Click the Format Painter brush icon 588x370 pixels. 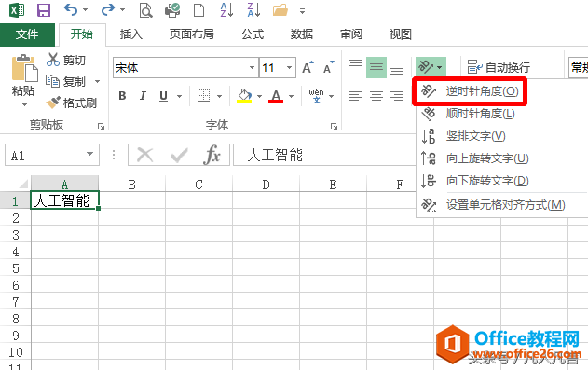click(53, 103)
